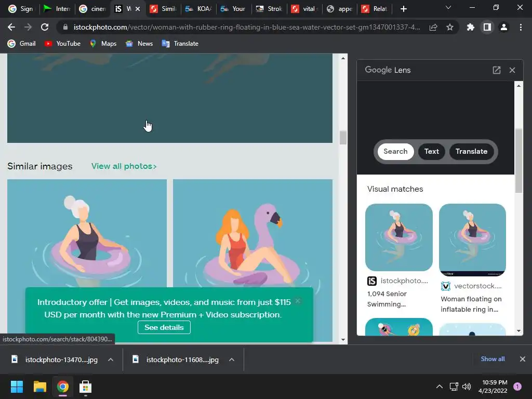The height and width of the screenshot is (399, 532).
Task: Open the Translate bookmark
Action: pyautogui.click(x=180, y=44)
